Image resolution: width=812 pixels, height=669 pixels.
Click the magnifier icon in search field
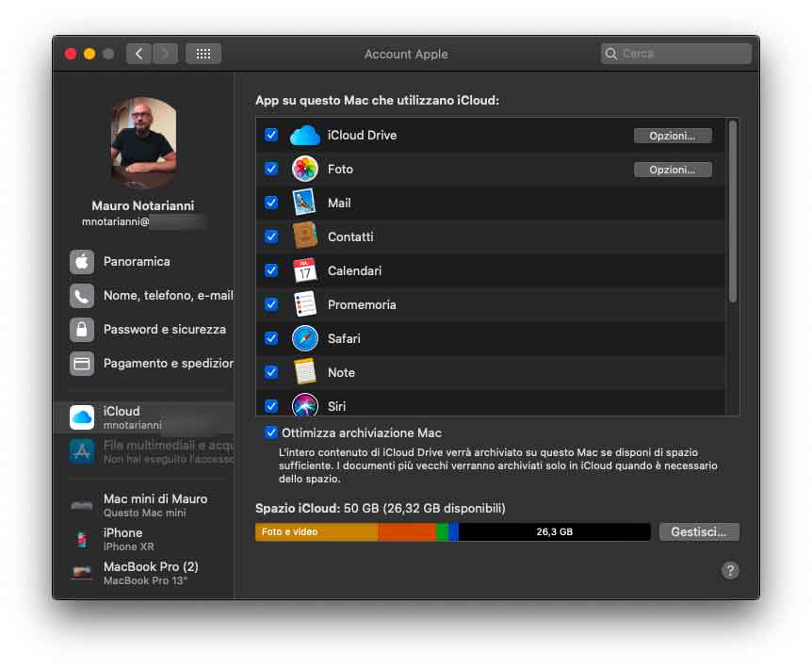pos(611,54)
